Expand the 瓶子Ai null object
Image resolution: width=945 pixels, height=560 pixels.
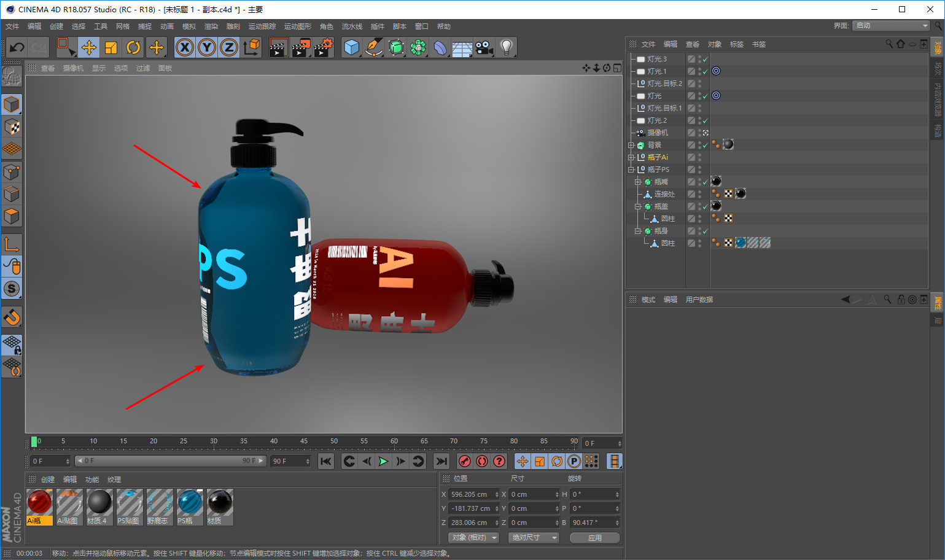631,157
